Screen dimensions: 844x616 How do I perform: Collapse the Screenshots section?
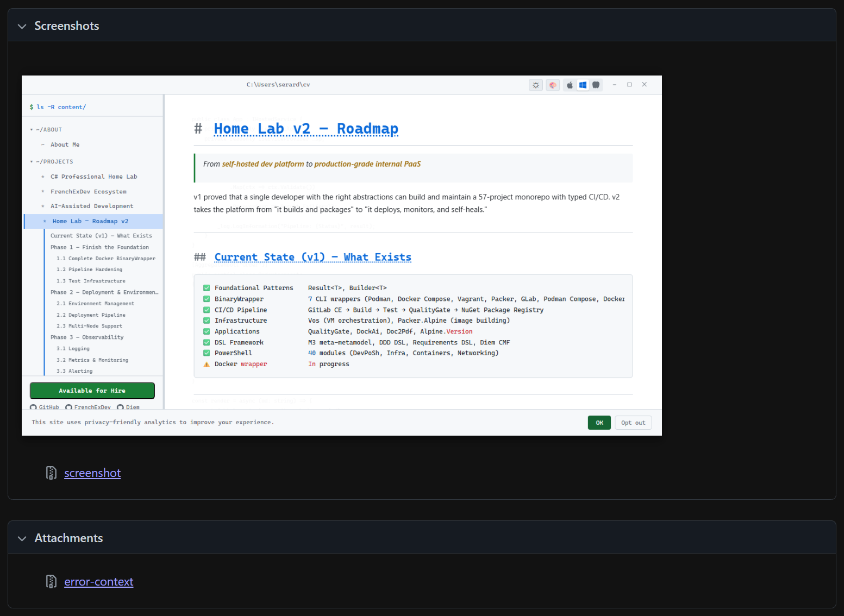(x=22, y=26)
